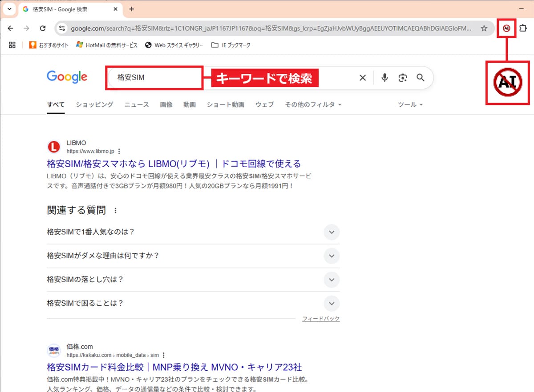Open おすすめサイト bookmark
Screen dimensions: 534x392
(x=49, y=45)
